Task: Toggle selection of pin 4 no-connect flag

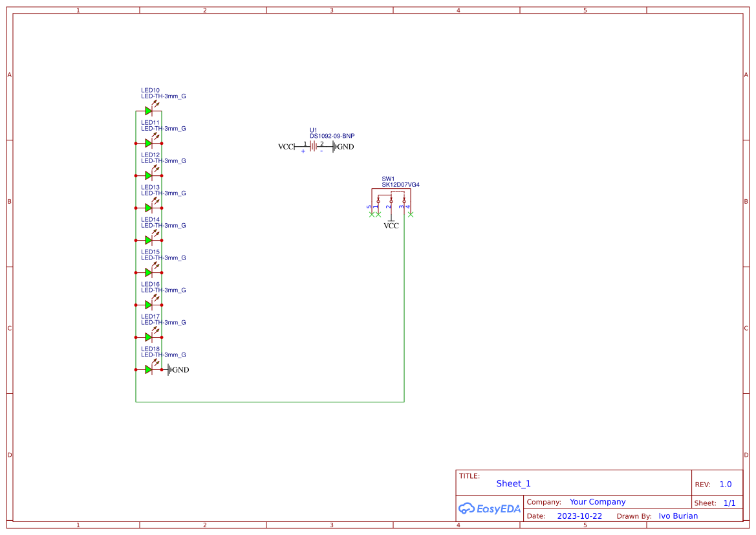Action: coord(410,214)
